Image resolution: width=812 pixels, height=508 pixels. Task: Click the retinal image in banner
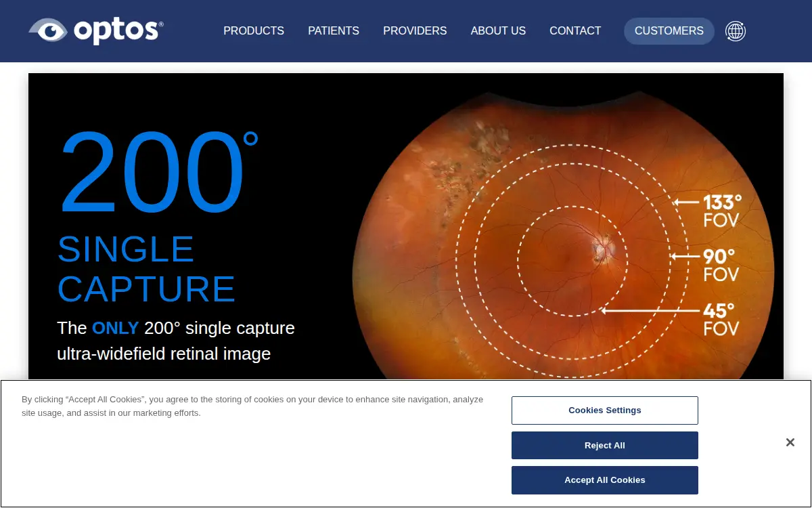[x=563, y=234]
